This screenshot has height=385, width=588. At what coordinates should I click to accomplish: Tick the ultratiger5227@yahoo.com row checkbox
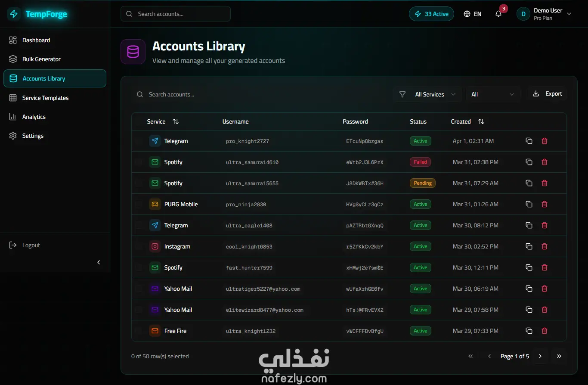tap(139, 289)
